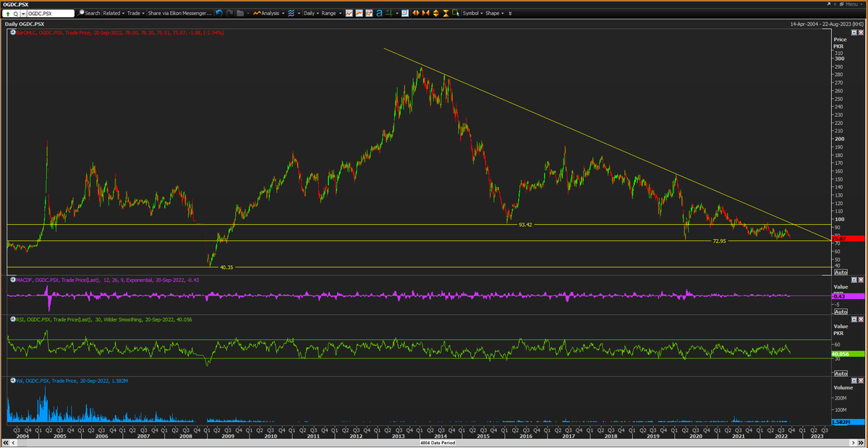Click the second orange horizontal arrows icon
The height and width of the screenshot is (448, 868).
[x=425, y=13]
